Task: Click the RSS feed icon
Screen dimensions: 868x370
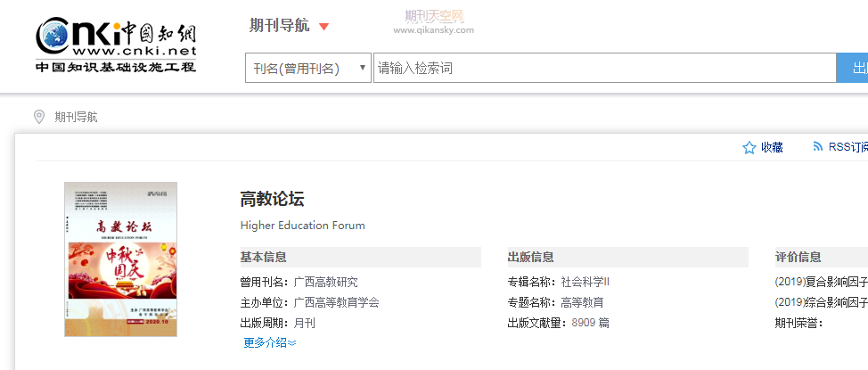Action: coord(817,147)
